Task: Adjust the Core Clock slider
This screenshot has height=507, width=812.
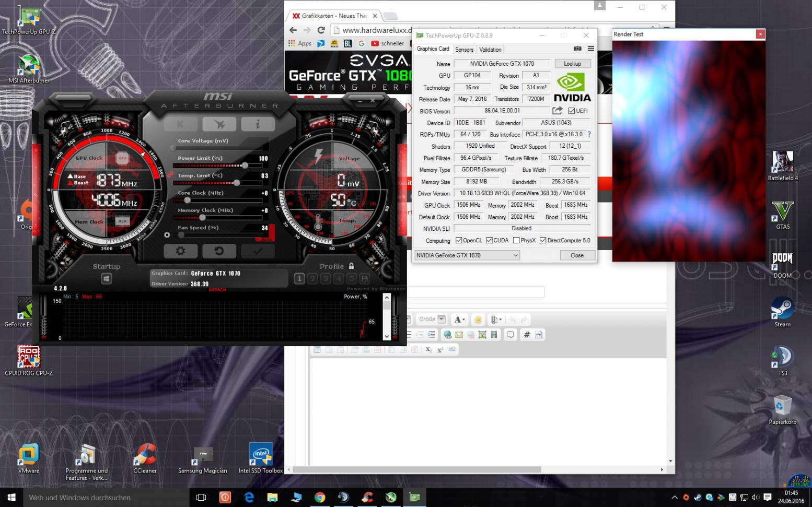Action: 218,200
